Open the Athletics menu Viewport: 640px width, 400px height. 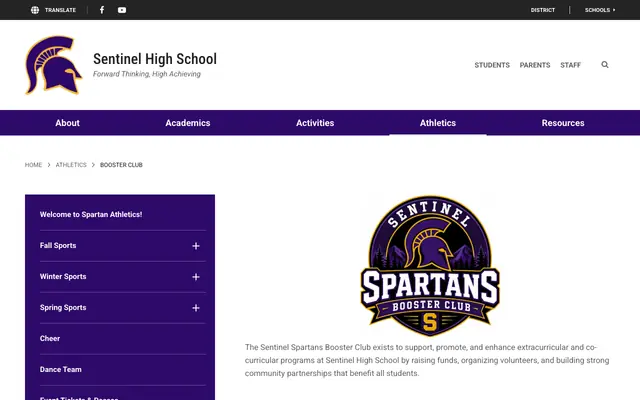click(438, 123)
